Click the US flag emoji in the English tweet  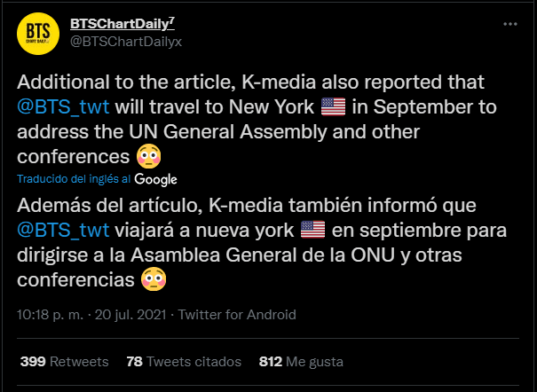pyautogui.click(x=333, y=107)
